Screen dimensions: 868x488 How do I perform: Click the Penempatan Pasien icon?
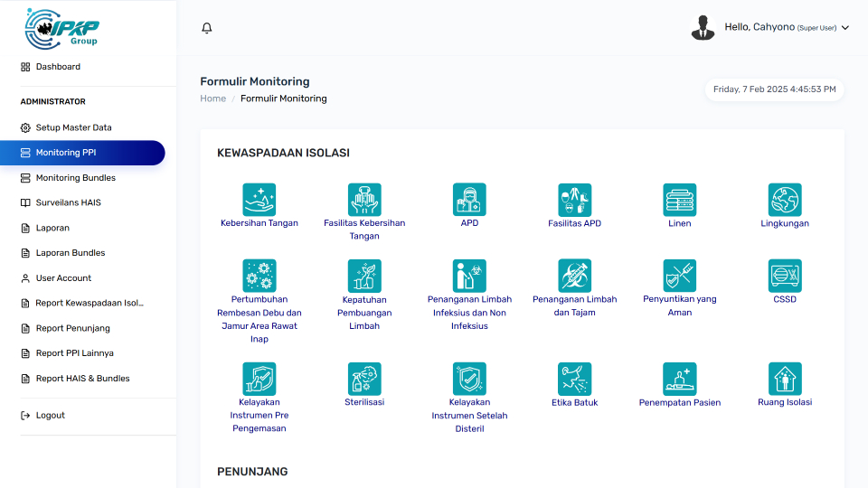[679, 379]
